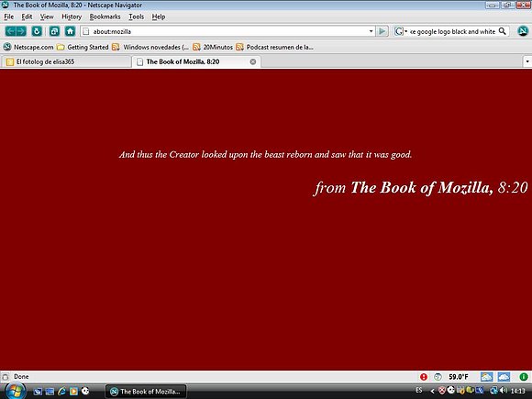Viewport: 532px width, 399px height.
Task: Launch the orange media player quick launch icon
Action: click(73, 391)
